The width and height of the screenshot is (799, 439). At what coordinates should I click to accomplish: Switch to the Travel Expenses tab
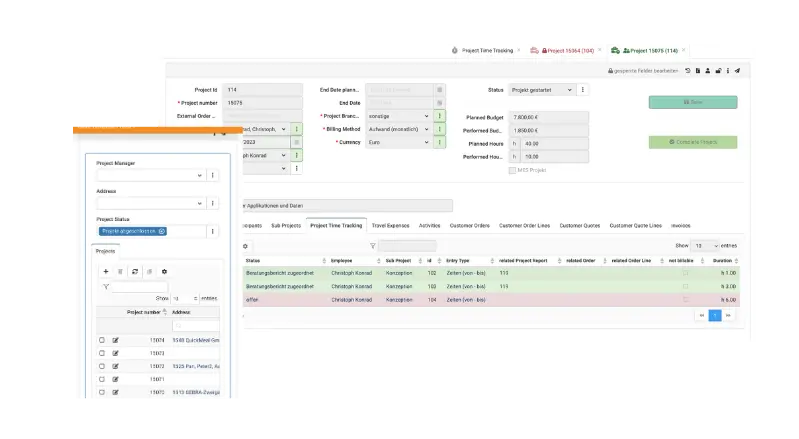[390, 225]
